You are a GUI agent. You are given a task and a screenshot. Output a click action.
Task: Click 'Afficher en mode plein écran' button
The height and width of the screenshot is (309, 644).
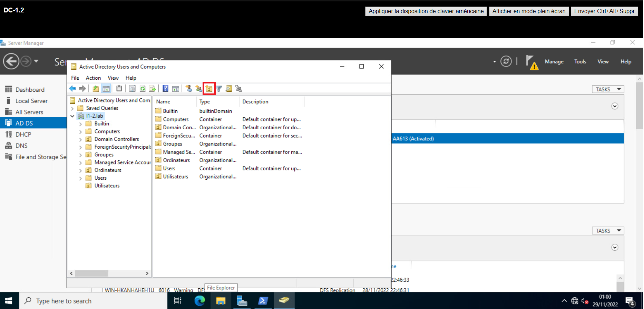point(529,11)
